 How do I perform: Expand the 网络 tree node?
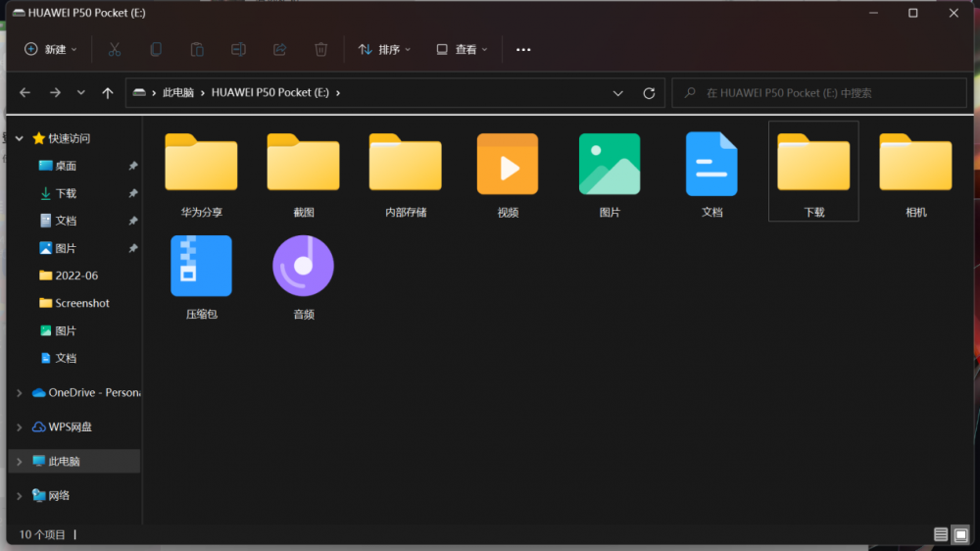pyautogui.click(x=20, y=496)
